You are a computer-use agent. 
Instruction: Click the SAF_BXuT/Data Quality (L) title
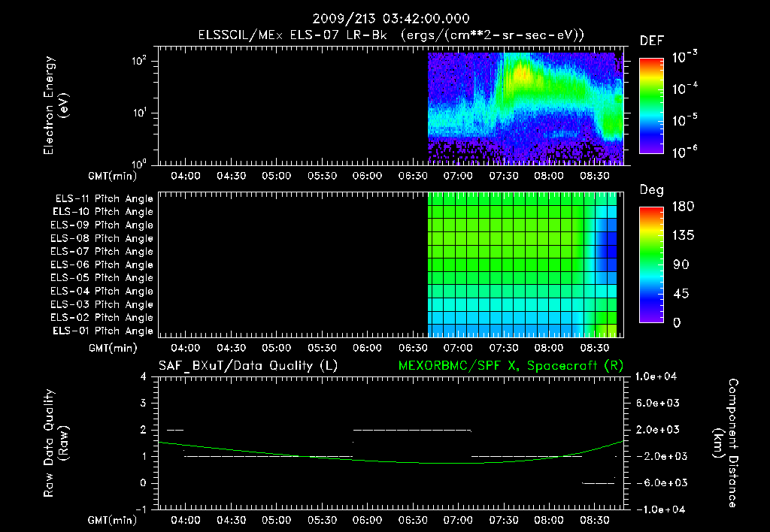pos(248,366)
